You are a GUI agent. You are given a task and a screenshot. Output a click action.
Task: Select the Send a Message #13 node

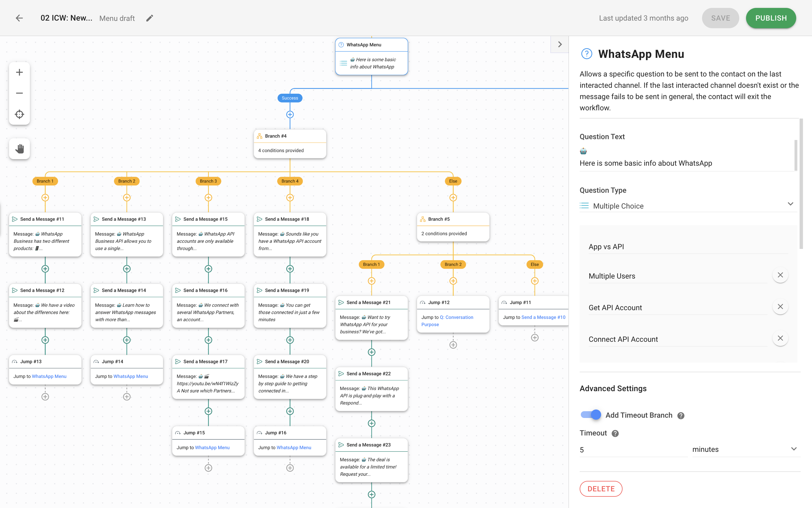tap(127, 235)
